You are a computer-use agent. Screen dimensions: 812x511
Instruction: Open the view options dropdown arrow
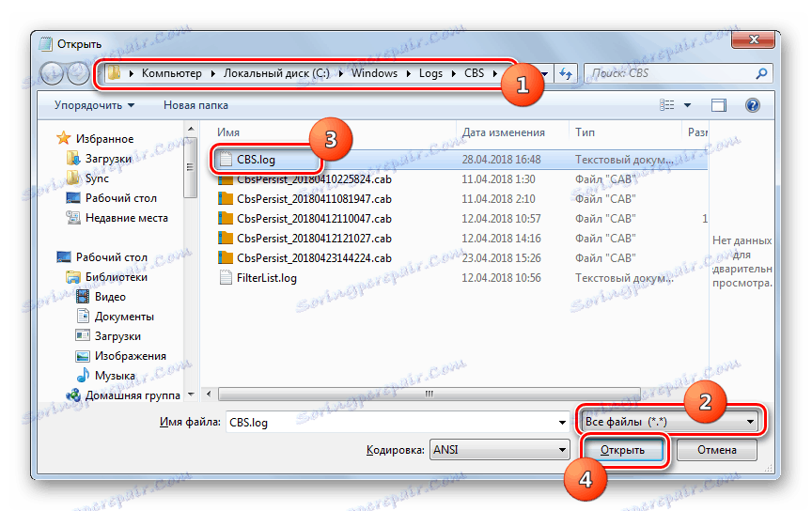(x=687, y=105)
